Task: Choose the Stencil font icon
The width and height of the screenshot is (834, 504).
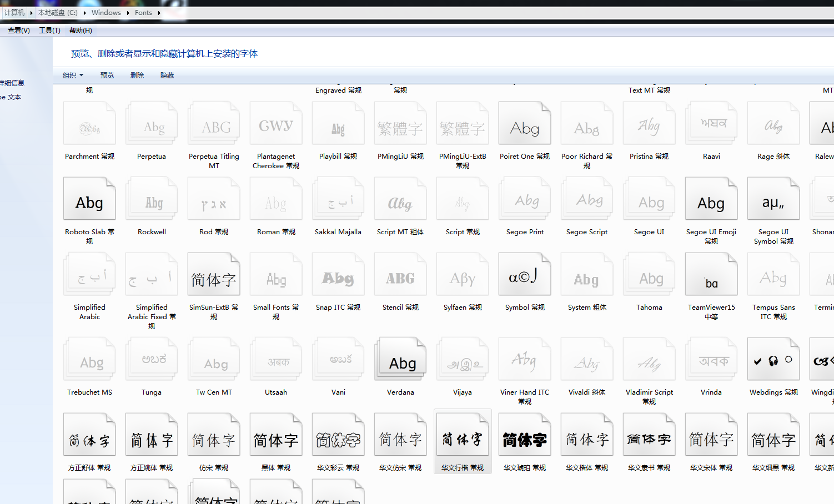Action: click(x=400, y=274)
